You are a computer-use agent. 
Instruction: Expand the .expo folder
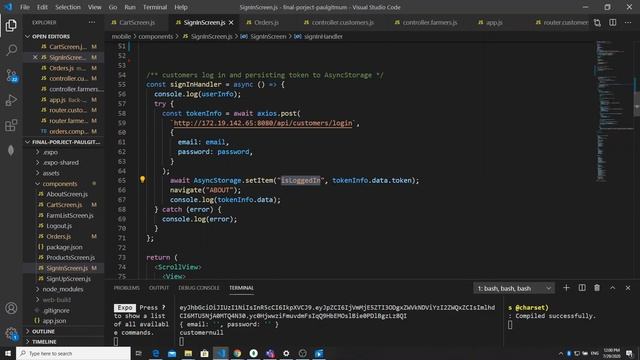coord(50,152)
